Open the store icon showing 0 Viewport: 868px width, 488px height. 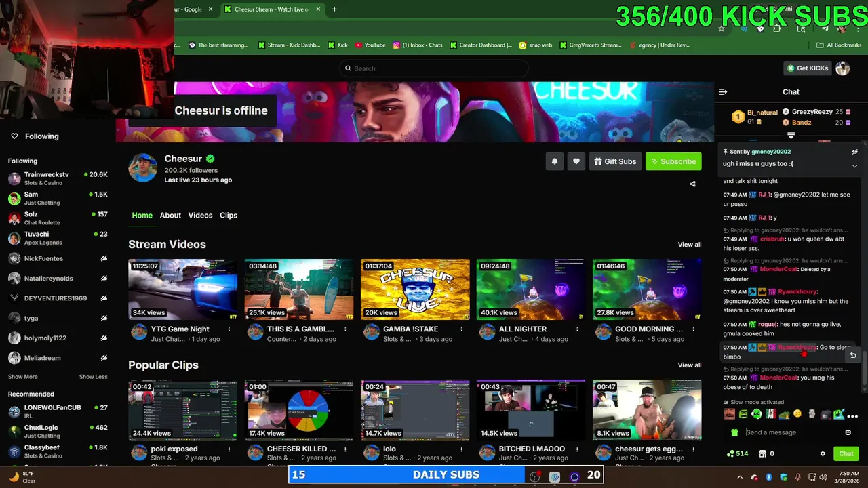(x=766, y=453)
